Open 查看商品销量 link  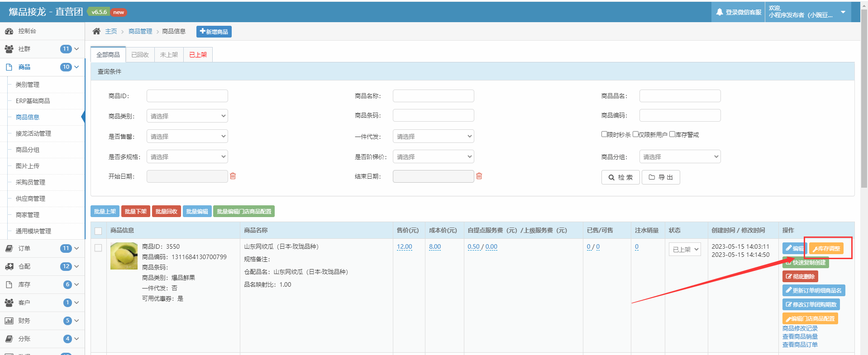[800, 336]
